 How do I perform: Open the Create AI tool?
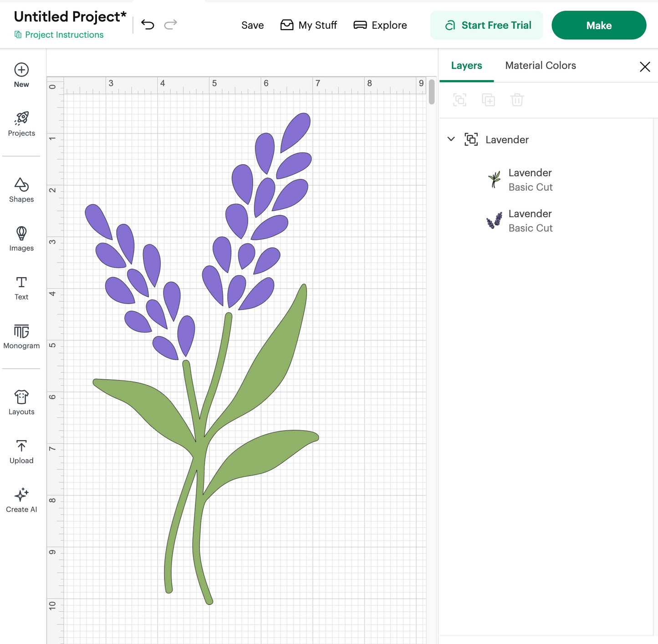coord(21,500)
